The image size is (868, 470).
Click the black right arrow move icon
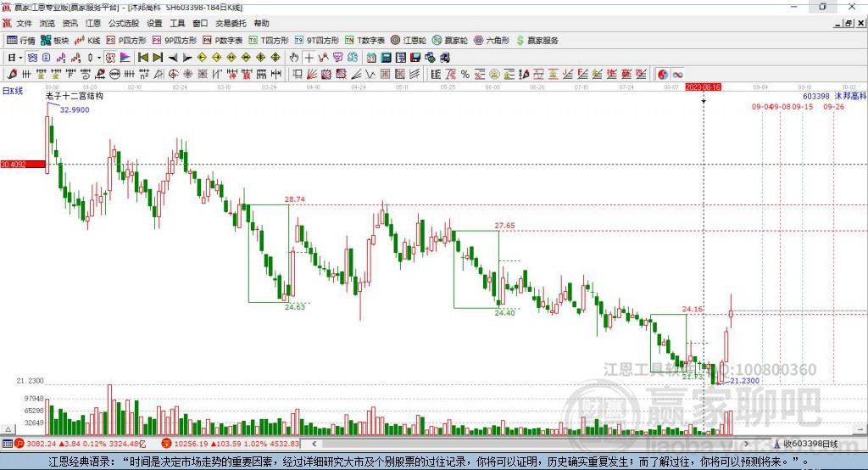[x=187, y=58]
